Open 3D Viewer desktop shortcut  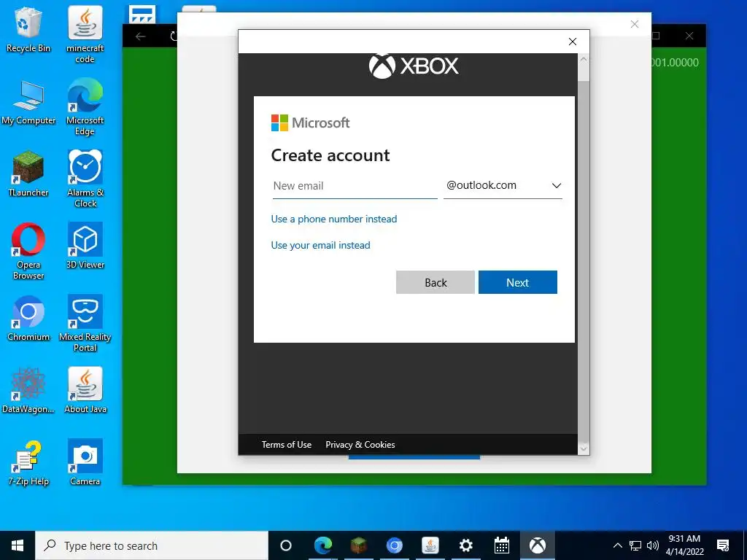point(85,246)
